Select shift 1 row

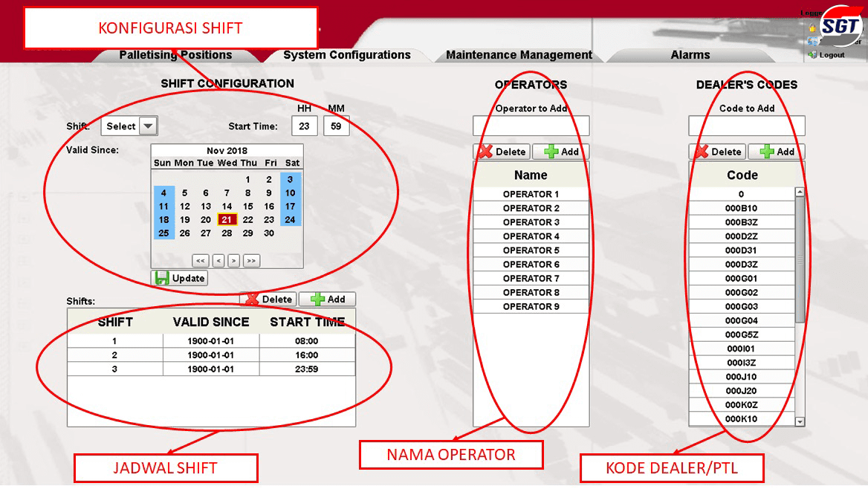click(212, 340)
